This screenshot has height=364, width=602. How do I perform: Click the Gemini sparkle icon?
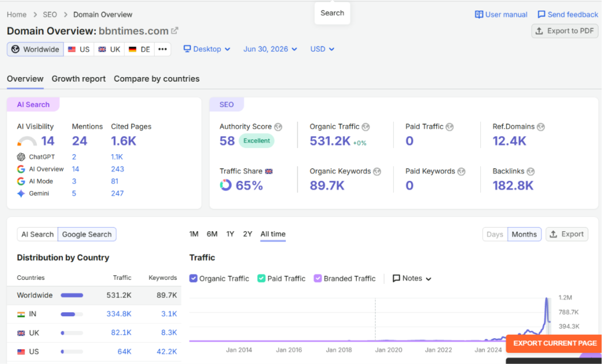point(21,193)
